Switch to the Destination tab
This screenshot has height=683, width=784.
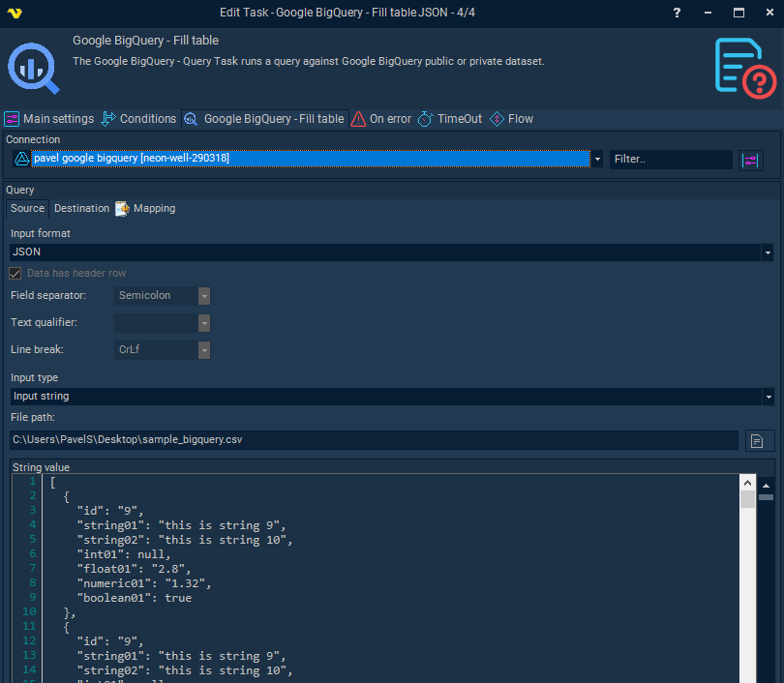(81, 208)
